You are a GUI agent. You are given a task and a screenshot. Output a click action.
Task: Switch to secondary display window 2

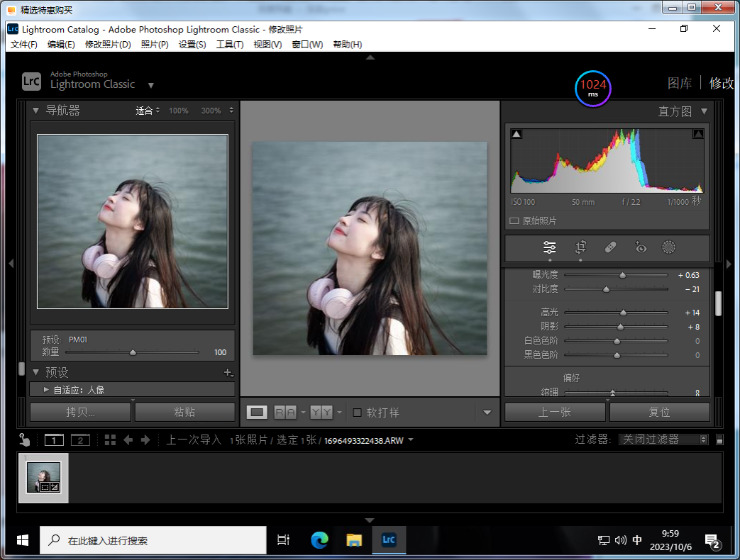tap(80, 440)
